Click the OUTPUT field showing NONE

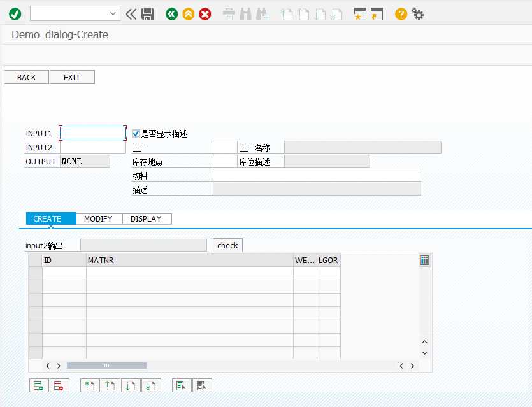(x=85, y=161)
